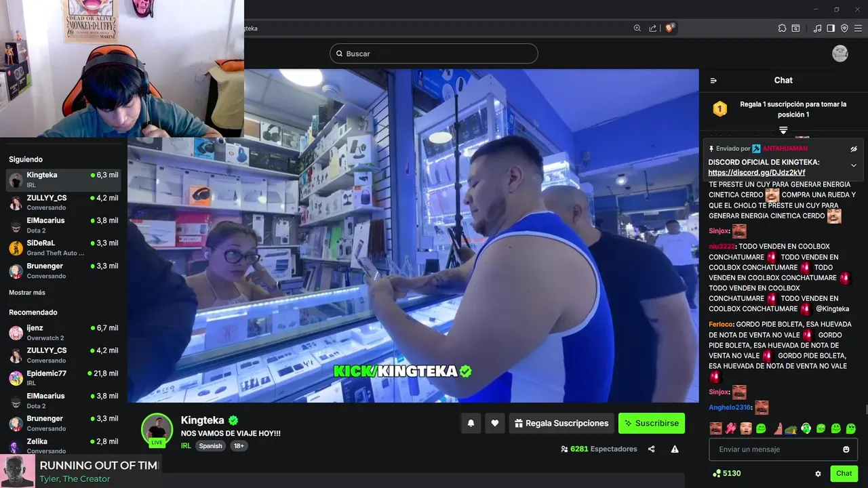Open the Discord invite link in pinned message

[x=757, y=173]
